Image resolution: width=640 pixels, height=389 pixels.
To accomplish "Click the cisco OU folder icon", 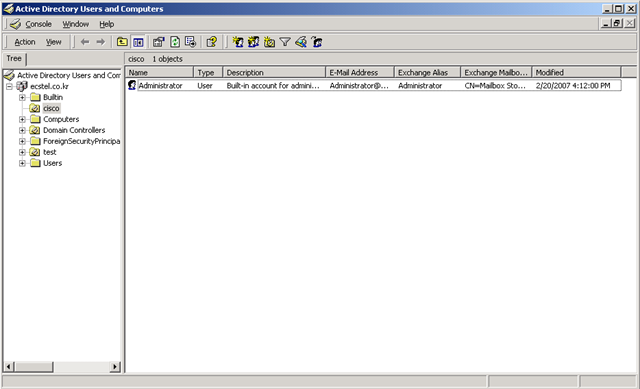I will (35, 108).
